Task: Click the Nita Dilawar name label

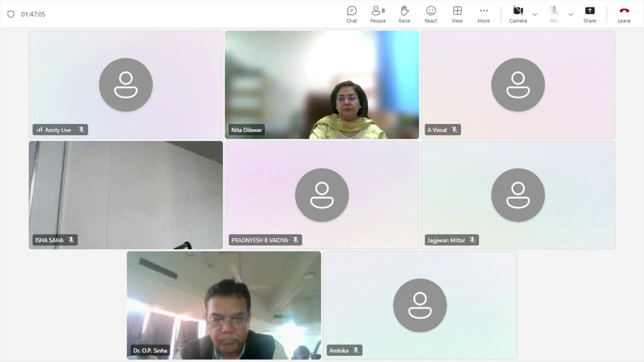Action: tap(247, 130)
